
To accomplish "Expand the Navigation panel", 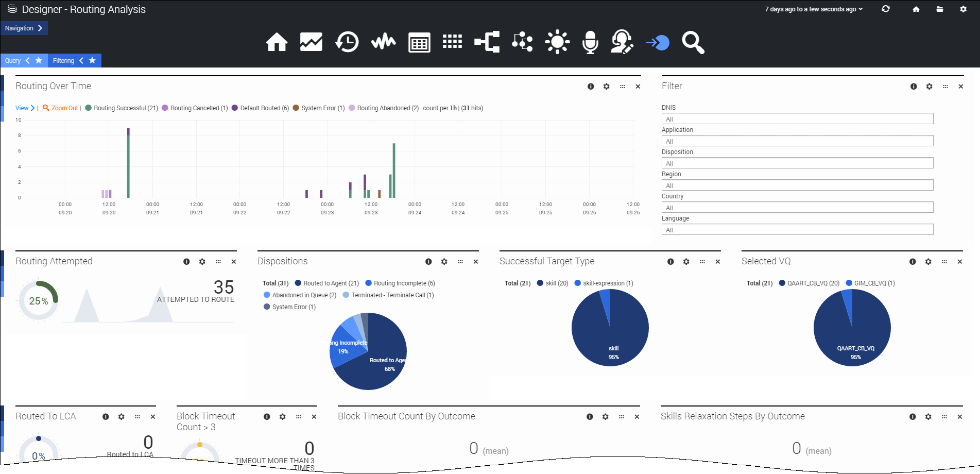I will pos(24,28).
